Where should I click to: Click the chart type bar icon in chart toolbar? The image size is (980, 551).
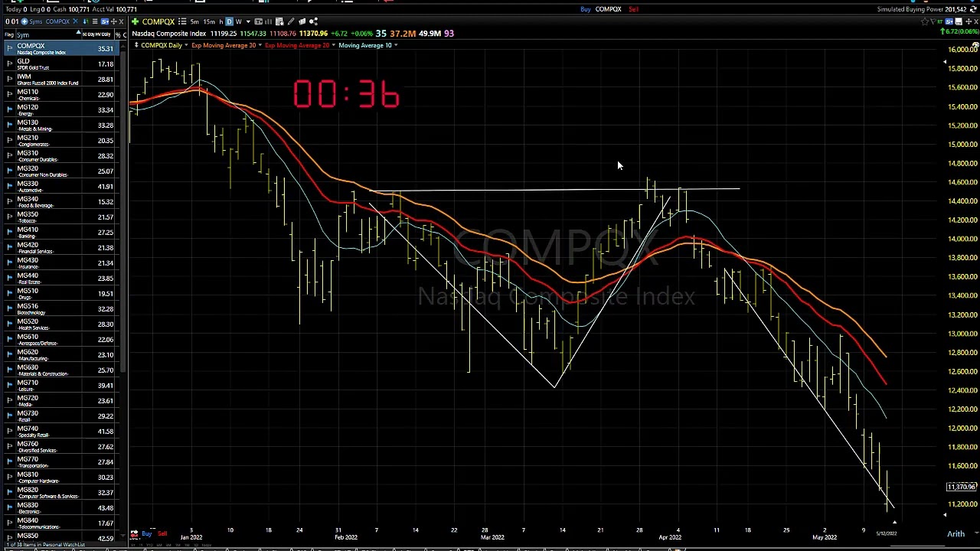[268, 21]
